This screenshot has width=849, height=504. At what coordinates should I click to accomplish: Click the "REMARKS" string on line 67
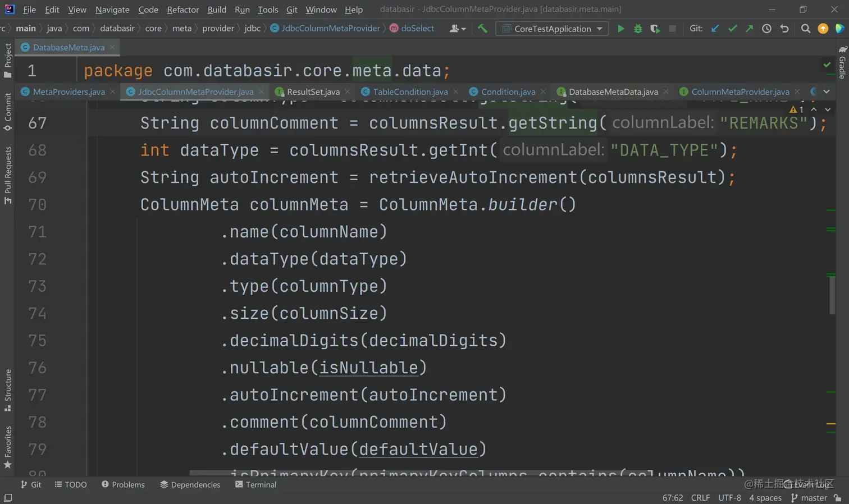tap(764, 123)
